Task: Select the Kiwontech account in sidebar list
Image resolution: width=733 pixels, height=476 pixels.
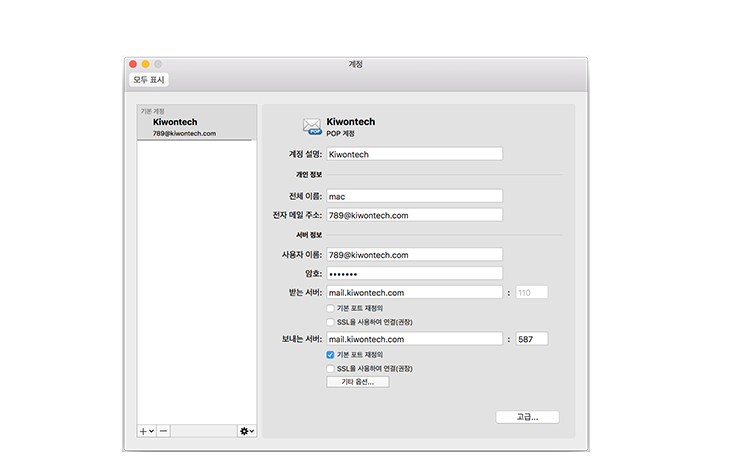Action: [x=195, y=127]
